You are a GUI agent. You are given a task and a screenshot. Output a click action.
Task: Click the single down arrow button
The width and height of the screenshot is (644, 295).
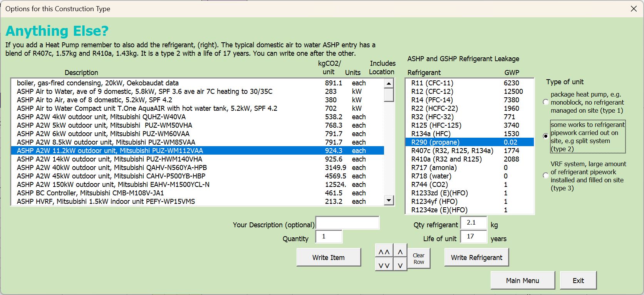point(400,265)
